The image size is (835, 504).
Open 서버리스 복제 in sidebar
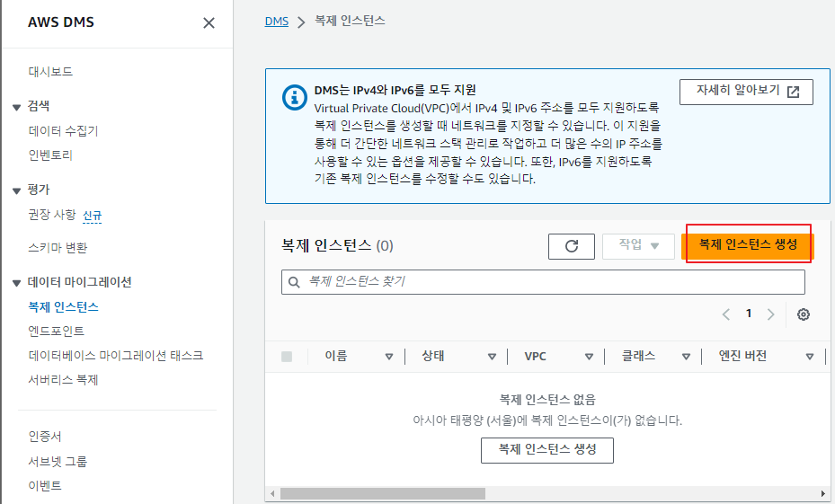point(64,380)
